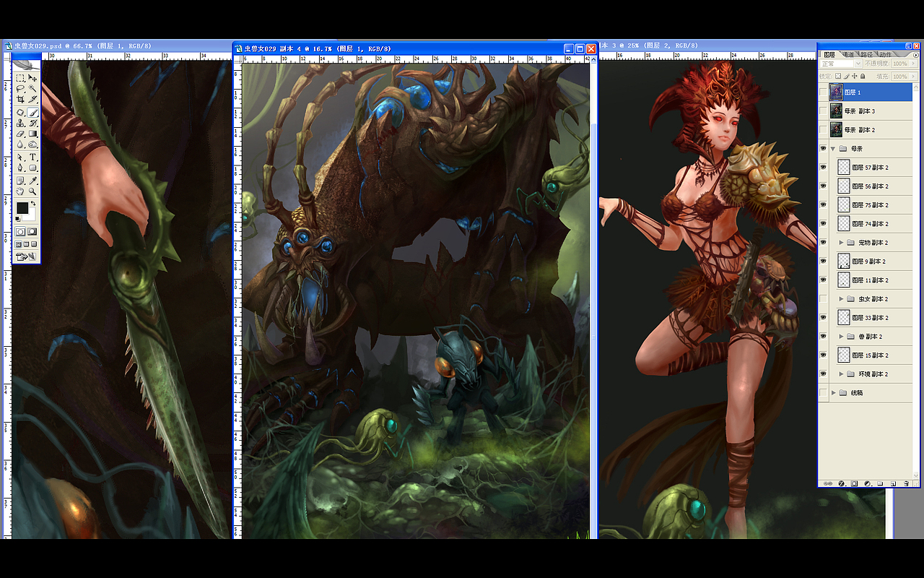
Task: Open the background color picker
Action: pos(31,215)
